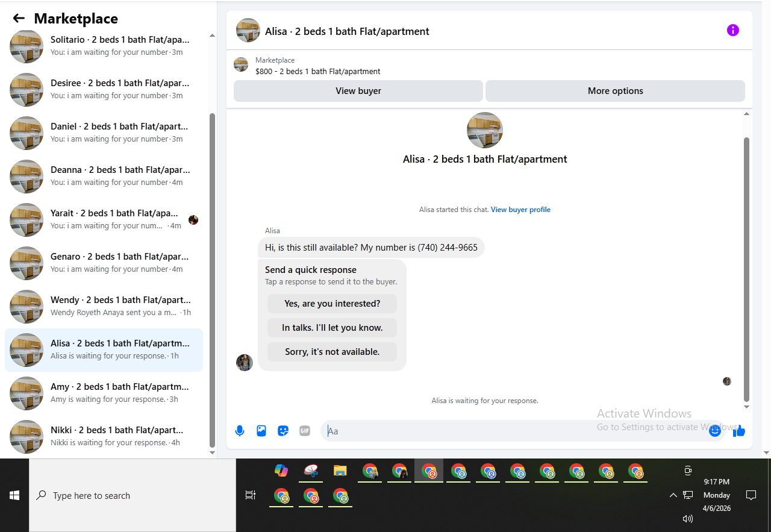Click conversation list scrollbar down arrow
This screenshot has width=771, height=532.
point(212,452)
